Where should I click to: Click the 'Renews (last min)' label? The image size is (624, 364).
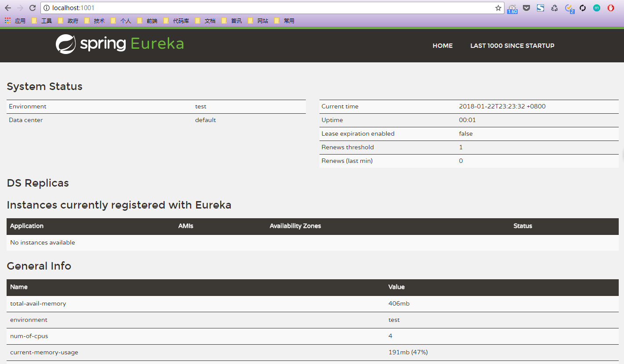[x=347, y=161]
